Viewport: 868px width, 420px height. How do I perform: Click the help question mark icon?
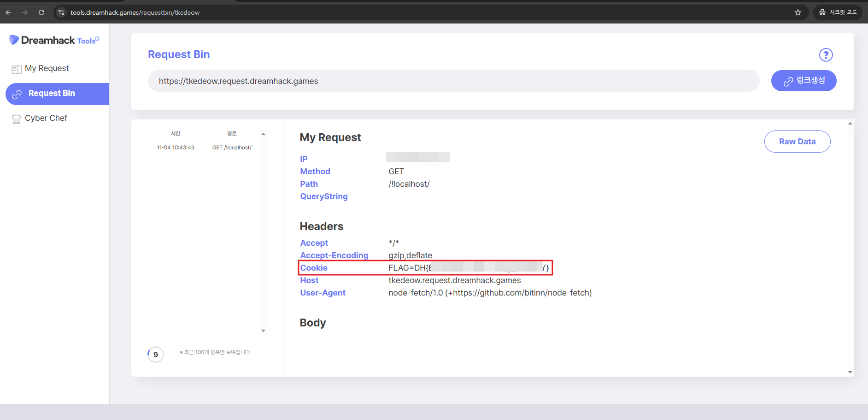click(826, 55)
